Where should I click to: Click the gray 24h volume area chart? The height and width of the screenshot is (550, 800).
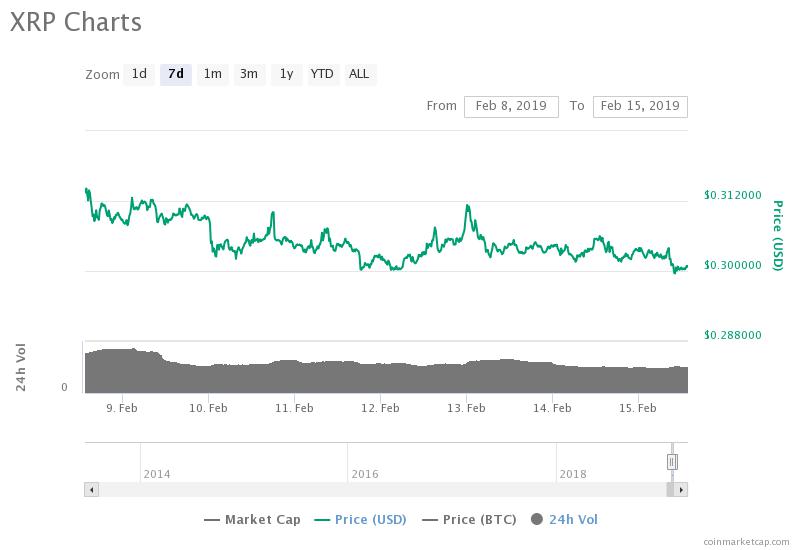(386, 375)
